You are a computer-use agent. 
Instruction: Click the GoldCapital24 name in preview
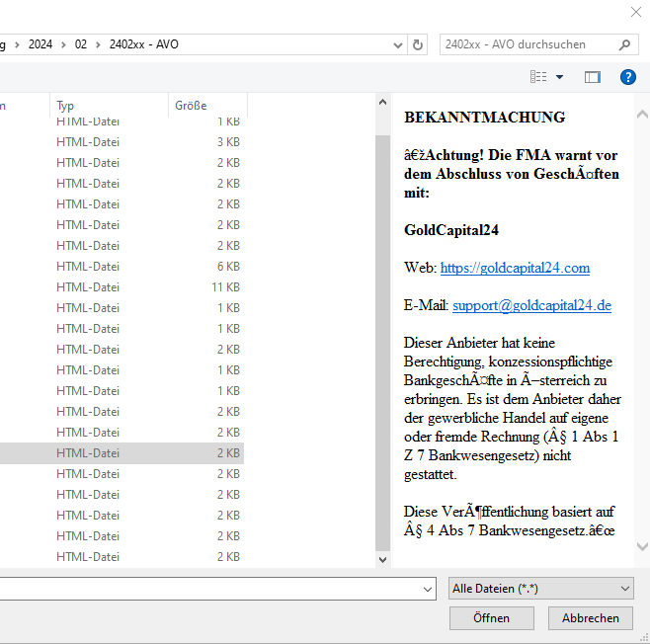coord(451,230)
